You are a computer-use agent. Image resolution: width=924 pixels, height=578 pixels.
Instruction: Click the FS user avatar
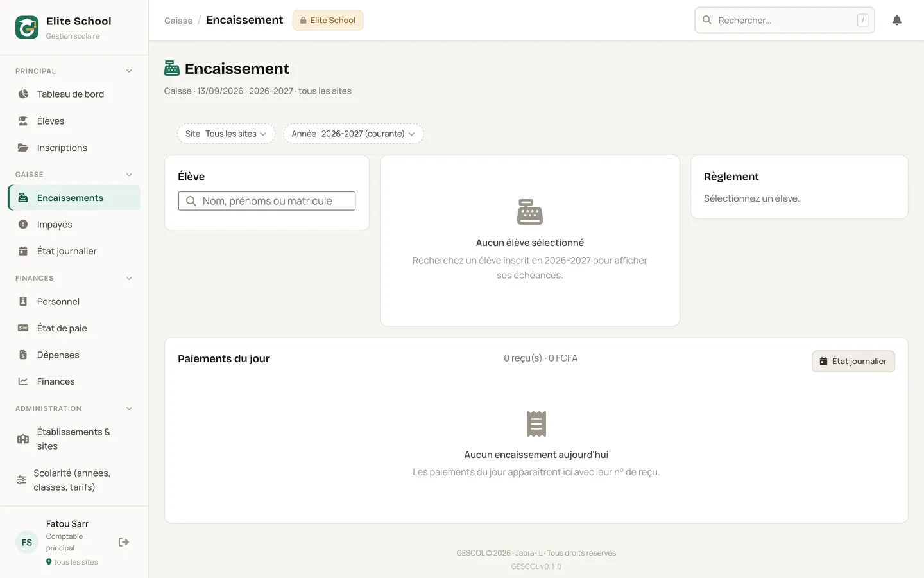[x=27, y=542]
